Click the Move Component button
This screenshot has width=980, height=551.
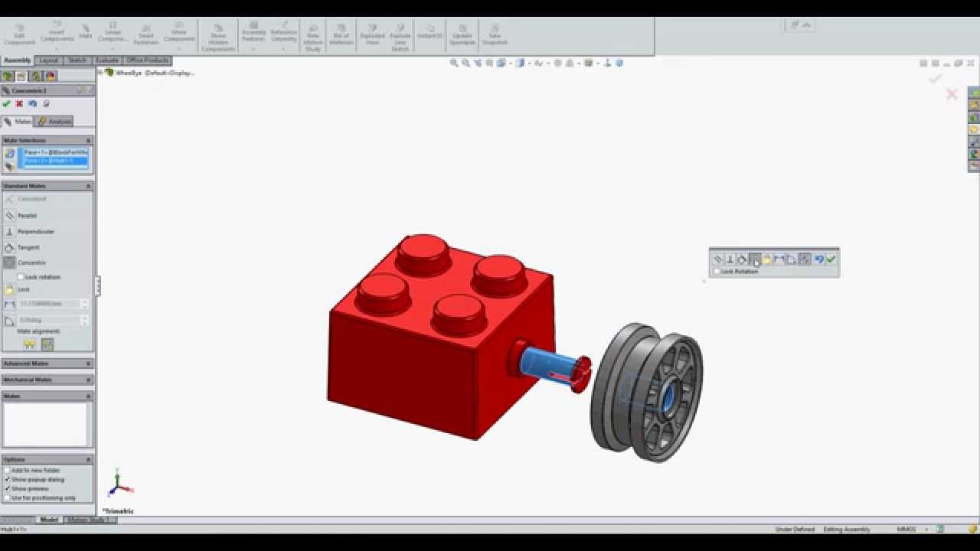click(x=179, y=35)
